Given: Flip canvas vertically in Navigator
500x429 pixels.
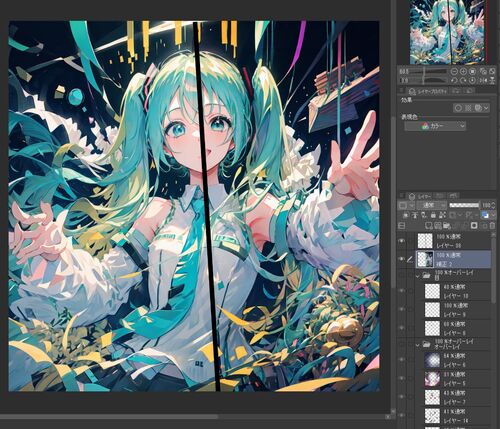Looking at the screenshot, I should 492,80.
